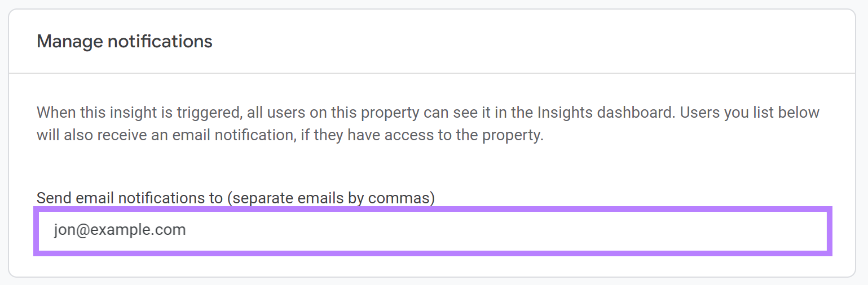
Task: Click the insight description paragraph text
Action: pyautogui.click(x=428, y=124)
